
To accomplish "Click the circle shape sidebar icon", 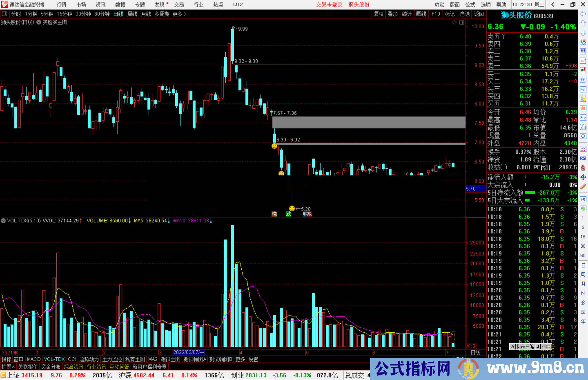I will [583, 136].
